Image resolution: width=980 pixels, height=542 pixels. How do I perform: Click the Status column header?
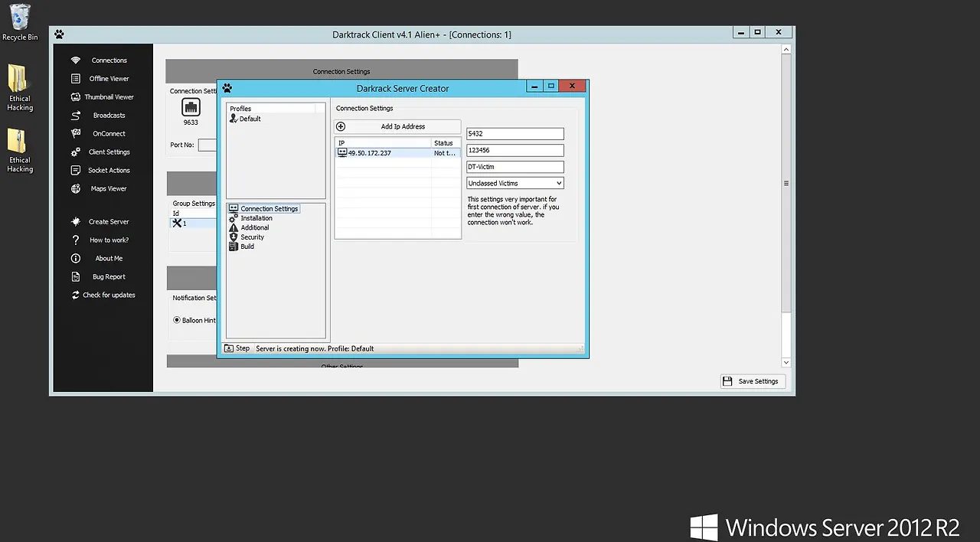(x=446, y=143)
